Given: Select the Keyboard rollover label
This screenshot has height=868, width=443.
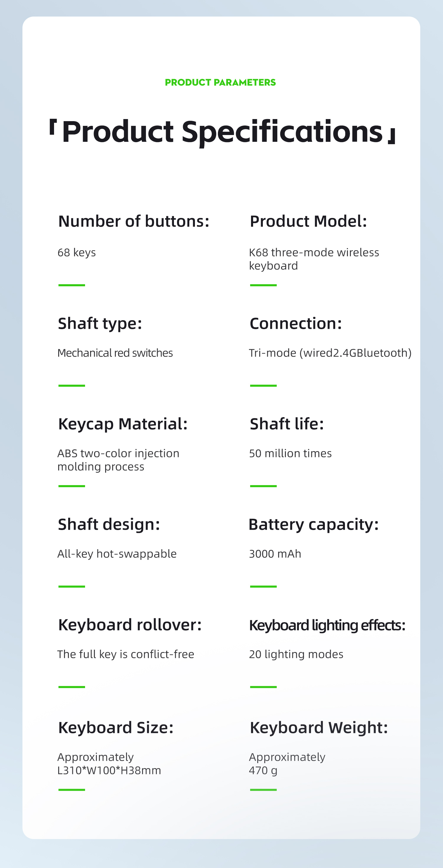Looking at the screenshot, I should (130, 625).
